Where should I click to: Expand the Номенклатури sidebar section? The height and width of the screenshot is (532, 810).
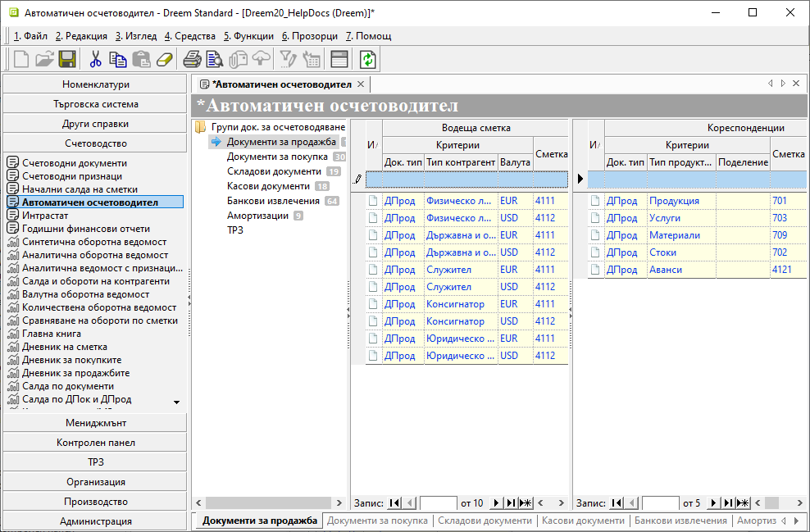96,84
